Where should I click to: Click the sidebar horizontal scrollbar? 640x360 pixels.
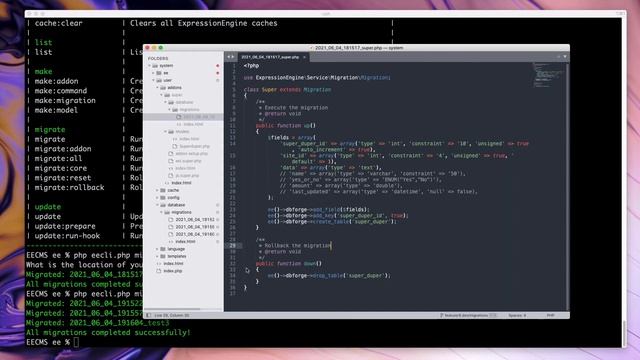[172, 309]
